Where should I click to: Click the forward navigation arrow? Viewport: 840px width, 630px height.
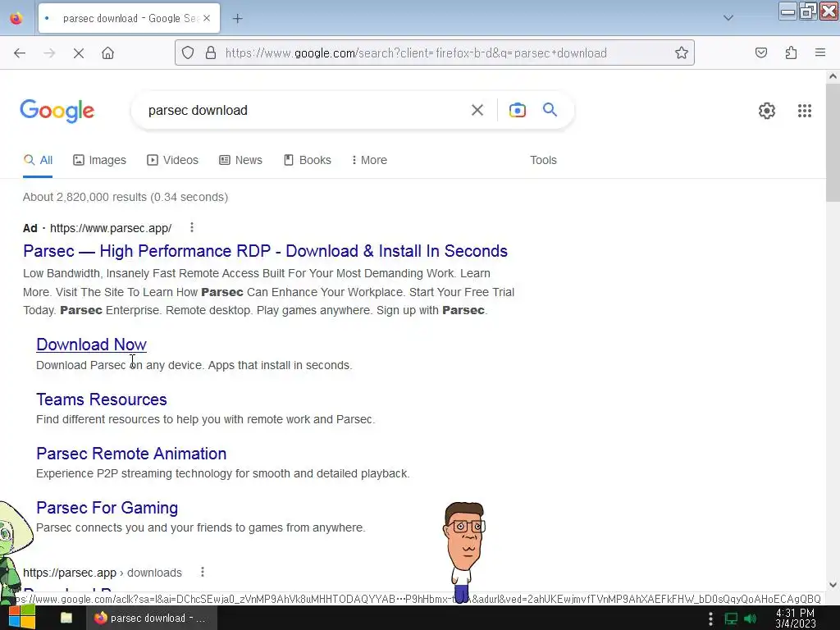[x=49, y=53]
